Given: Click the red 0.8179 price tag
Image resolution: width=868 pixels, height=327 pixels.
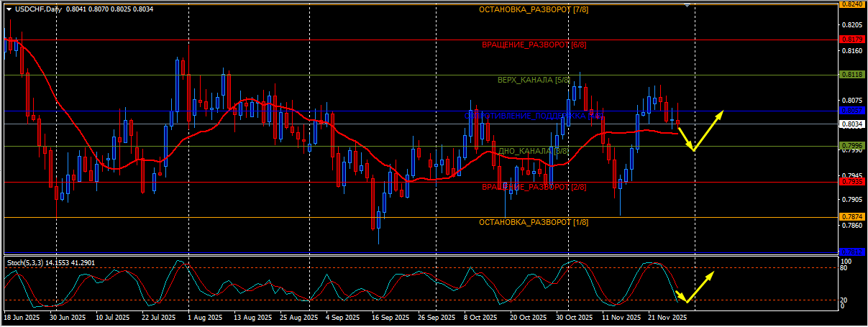Looking at the screenshot, I should tap(852, 40).
